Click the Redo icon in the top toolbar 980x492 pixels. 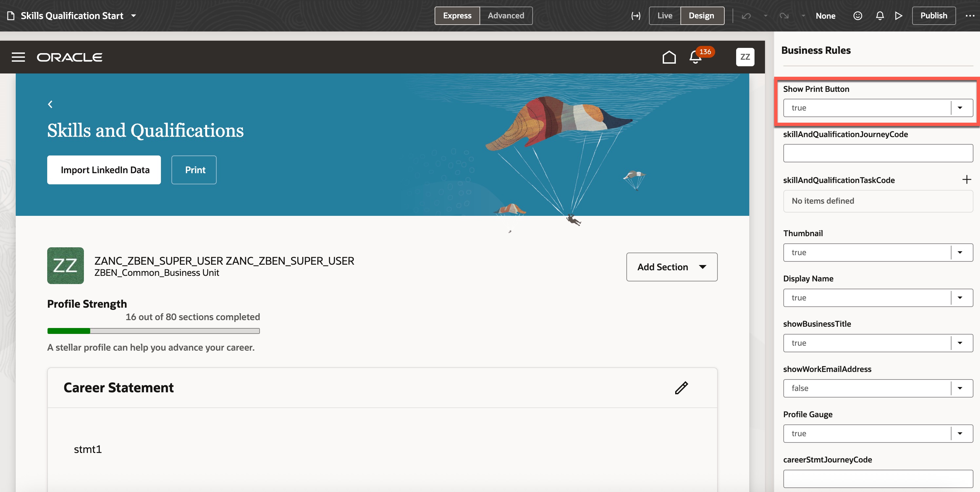pos(784,16)
